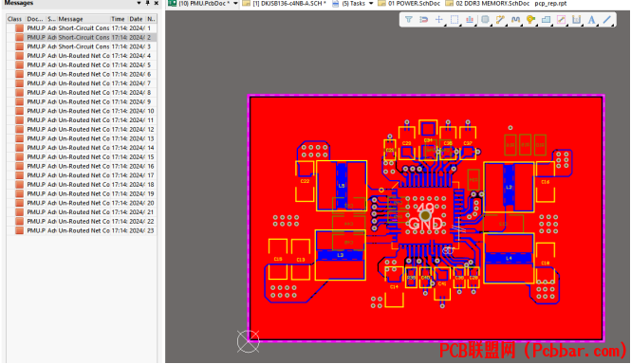Screen dimensions: 631x364
Task: Open the Messages panel dropdown arrow
Action: 139,3
